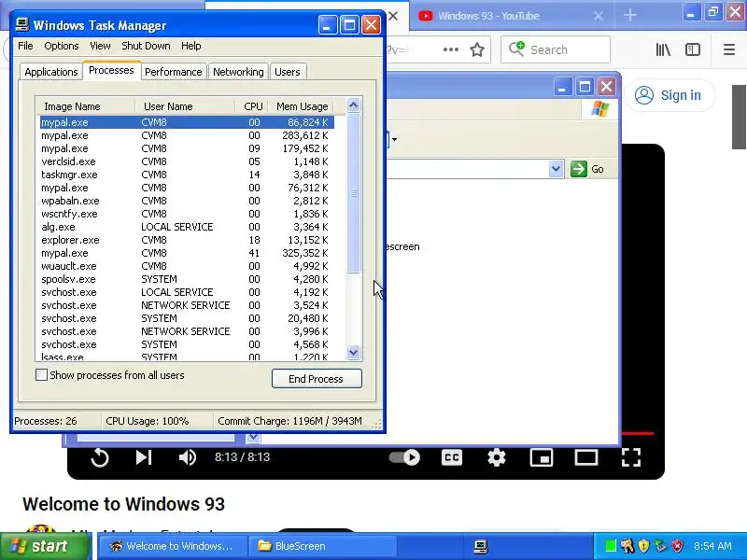Click the red security alert shield tray icon
The height and width of the screenshot is (560, 747).
pos(677,546)
